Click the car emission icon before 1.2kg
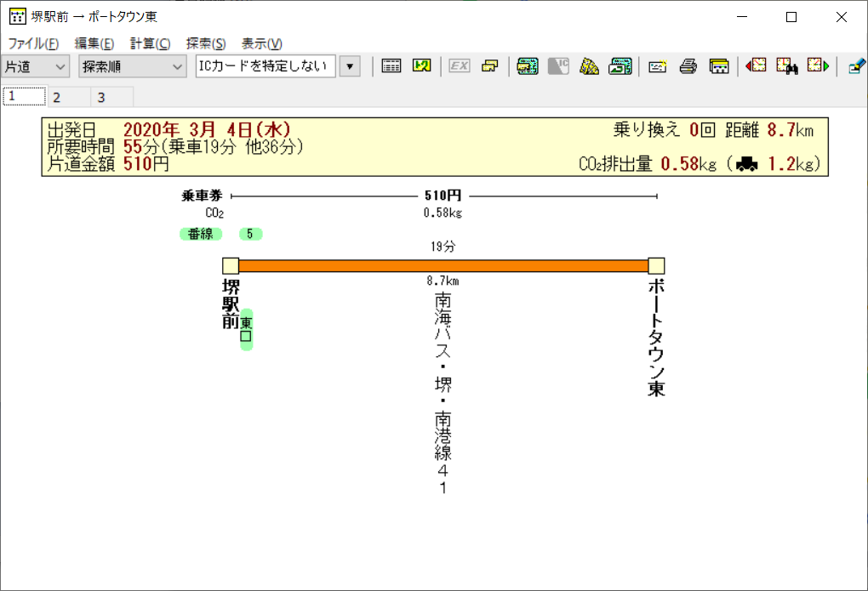 pos(747,164)
